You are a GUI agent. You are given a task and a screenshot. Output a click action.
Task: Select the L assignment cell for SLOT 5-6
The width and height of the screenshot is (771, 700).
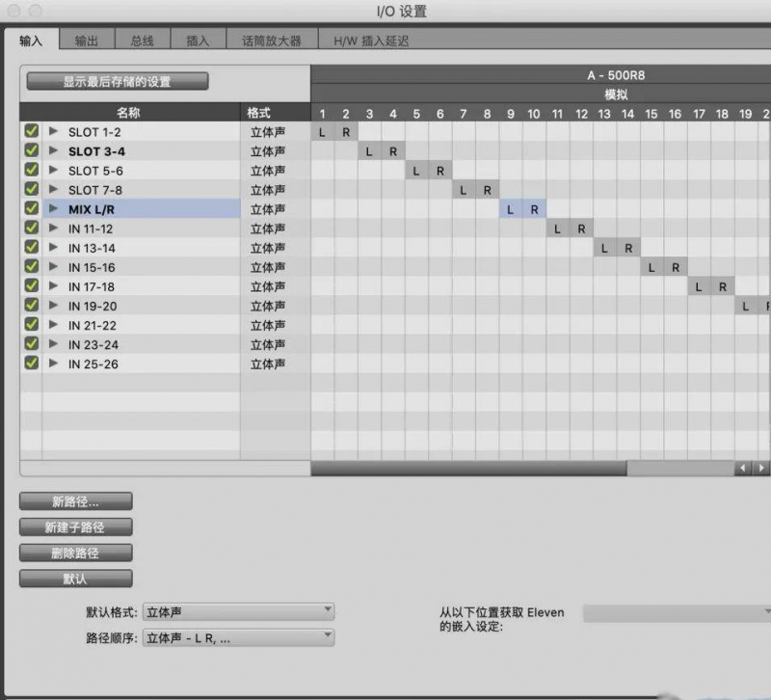pos(416,171)
